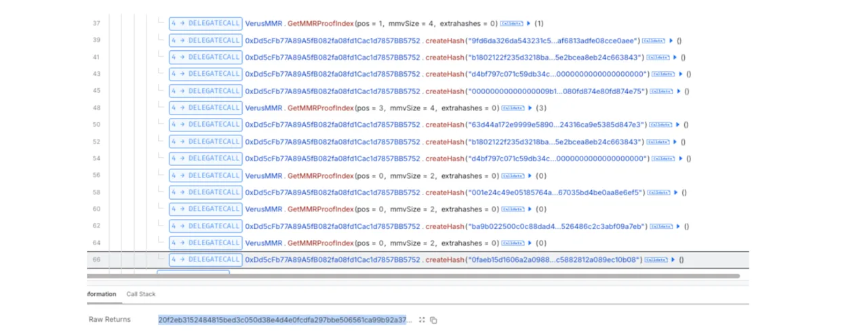Click createHash function on line 58
868x334 pixels.
[x=445, y=192]
